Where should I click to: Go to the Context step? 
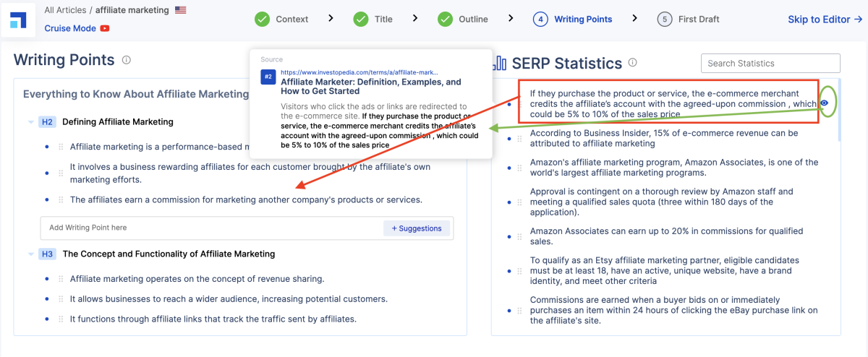(x=282, y=19)
